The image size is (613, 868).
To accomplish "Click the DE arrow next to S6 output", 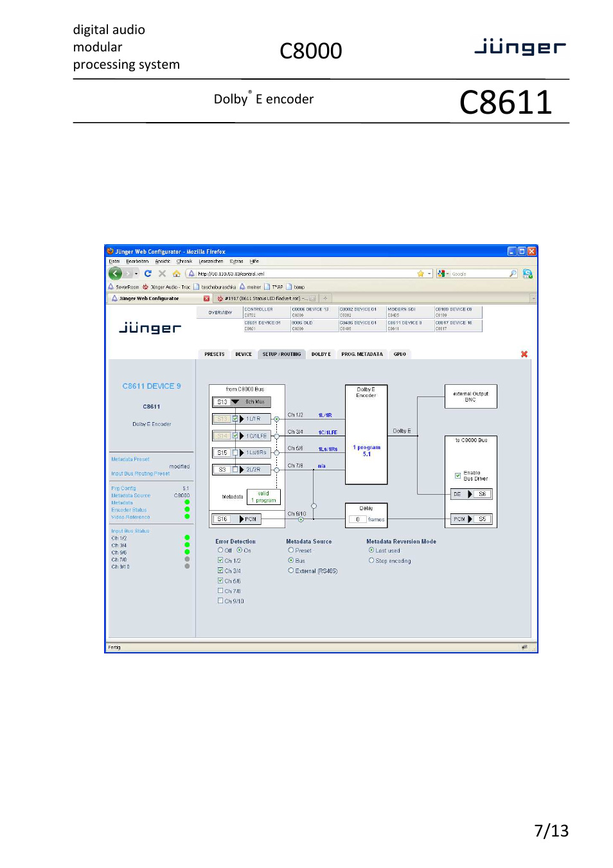I will [x=470, y=494].
